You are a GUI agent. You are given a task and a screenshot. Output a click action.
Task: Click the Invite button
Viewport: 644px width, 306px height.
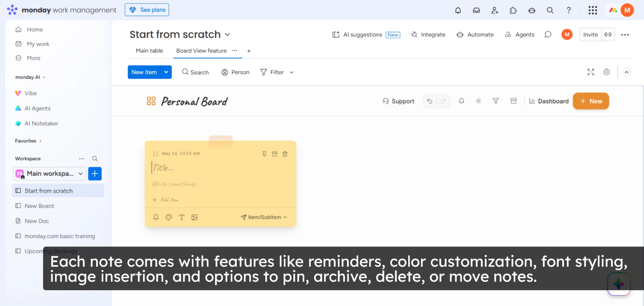[x=590, y=34]
